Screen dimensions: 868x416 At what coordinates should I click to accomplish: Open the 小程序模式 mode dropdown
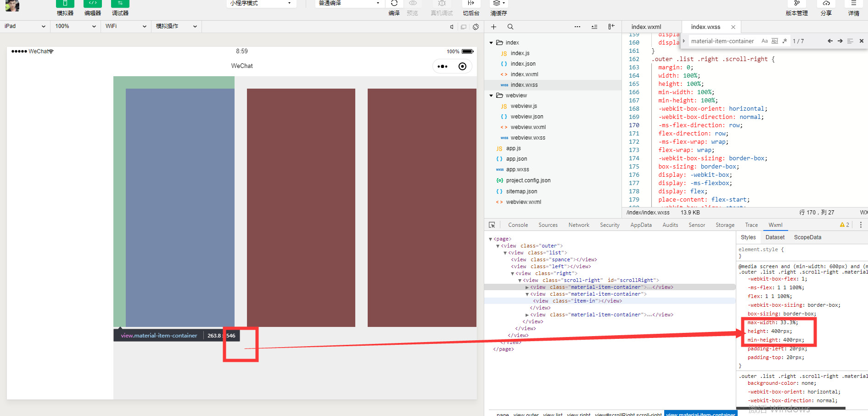click(x=261, y=3)
